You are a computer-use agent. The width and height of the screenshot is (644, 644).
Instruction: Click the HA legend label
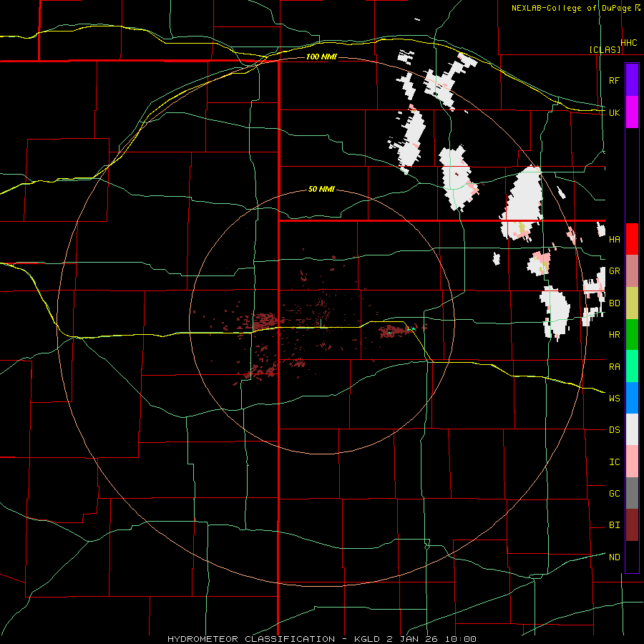(x=614, y=239)
